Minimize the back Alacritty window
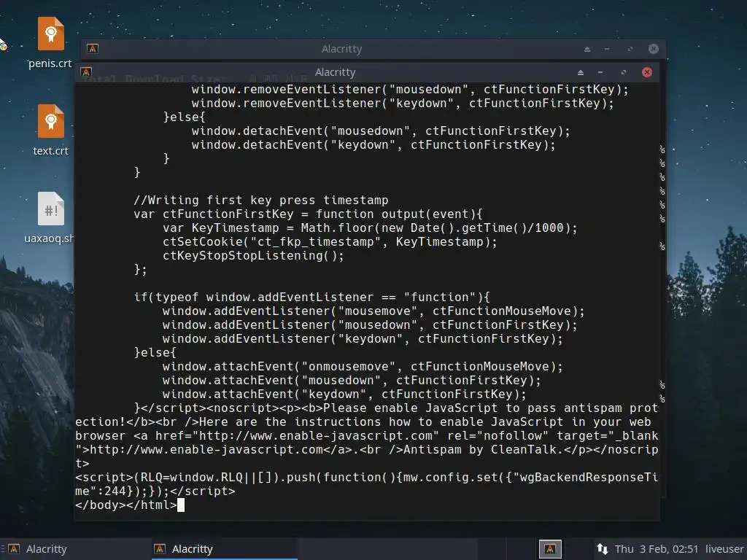 coord(607,49)
